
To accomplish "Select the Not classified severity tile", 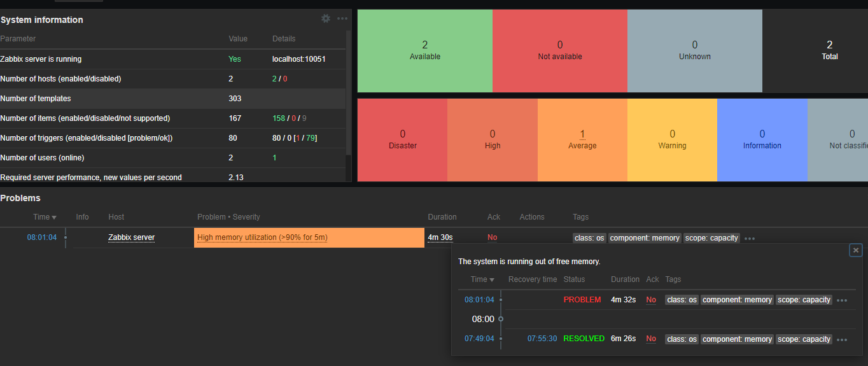I will click(838, 140).
